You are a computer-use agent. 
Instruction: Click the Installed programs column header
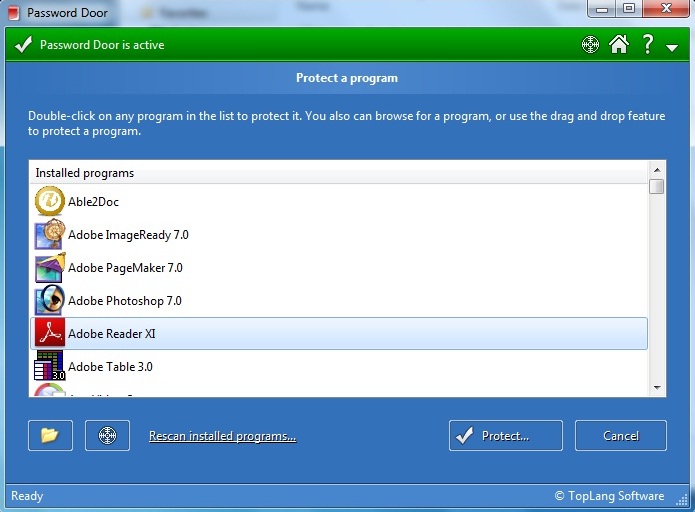(339, 172)
